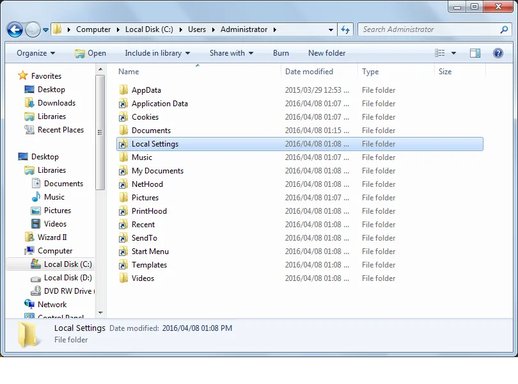Click the Pictures folder icon in list
The height and width of the screenshot is (384, 518).
(123, 198)
